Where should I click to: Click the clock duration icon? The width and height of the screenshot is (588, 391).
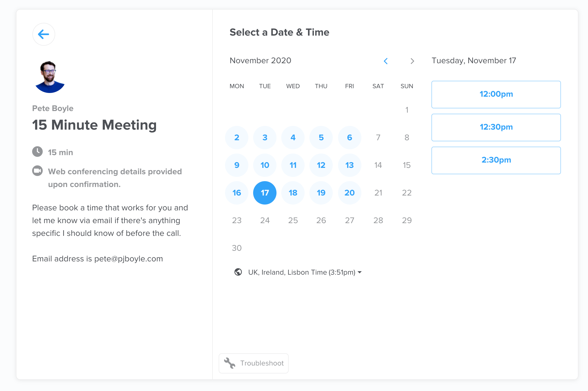click(x=37, y=152)
